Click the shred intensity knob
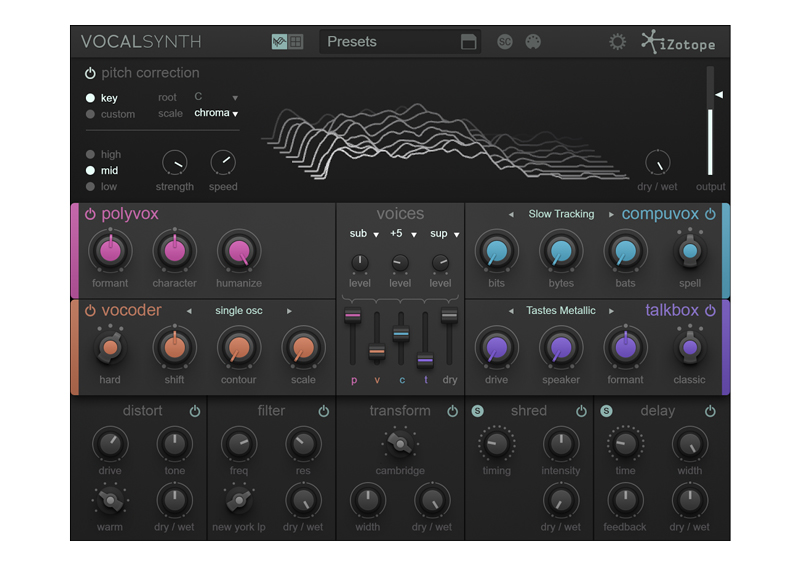Image resolution: width=800 pixels, height=566 pixels. 561,444
